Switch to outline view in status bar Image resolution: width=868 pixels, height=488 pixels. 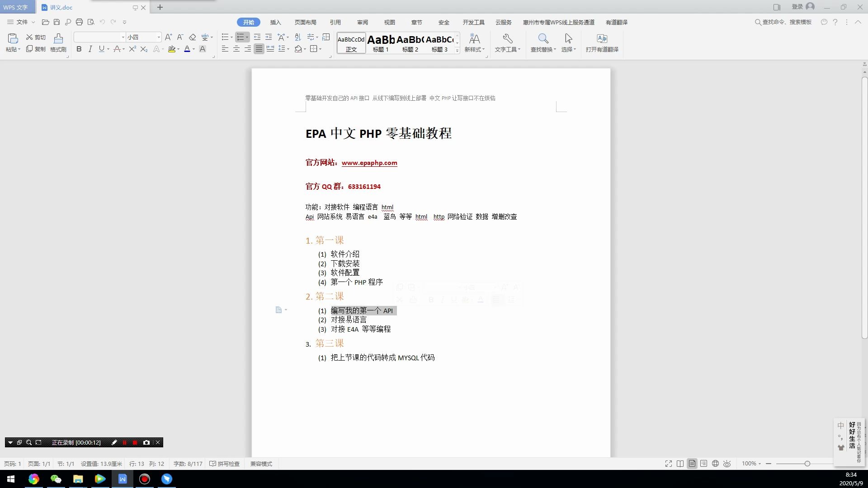(x=704, y=464)
